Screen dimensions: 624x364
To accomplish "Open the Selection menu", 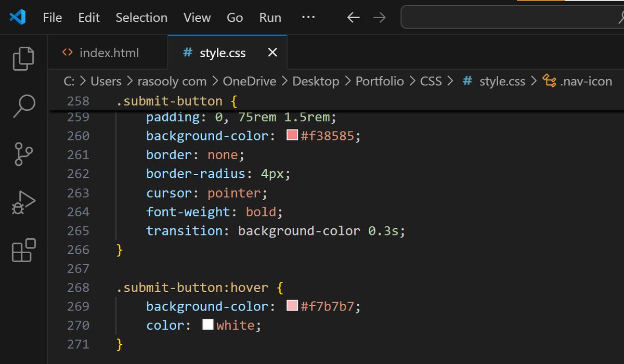I will (x=141, y=18).
